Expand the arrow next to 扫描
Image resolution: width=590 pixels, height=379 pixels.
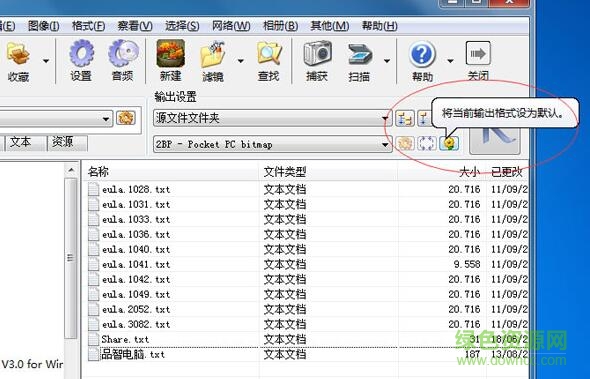[x=386, y=61]
